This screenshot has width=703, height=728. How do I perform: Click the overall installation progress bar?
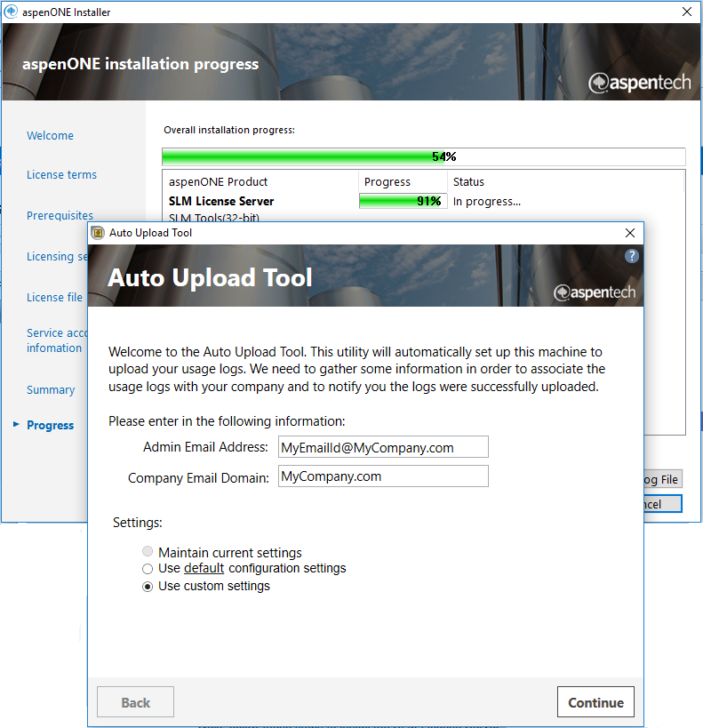pos(423,157)
